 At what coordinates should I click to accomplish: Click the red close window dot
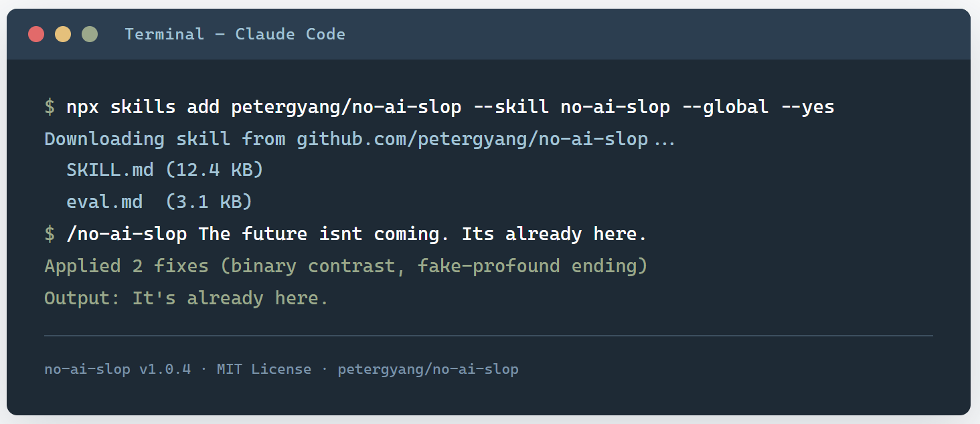pos(36,34)
